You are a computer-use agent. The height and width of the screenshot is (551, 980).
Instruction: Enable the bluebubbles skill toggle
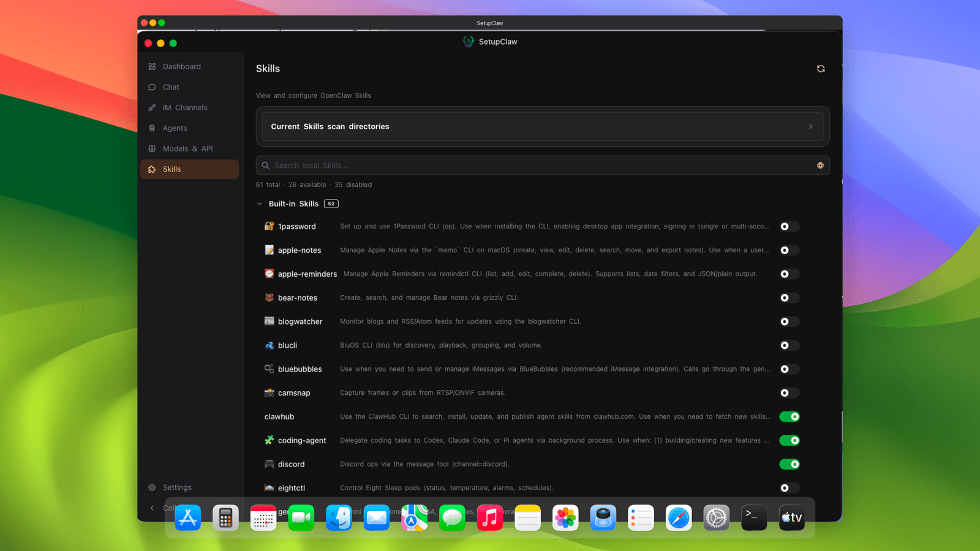(790, 369)
